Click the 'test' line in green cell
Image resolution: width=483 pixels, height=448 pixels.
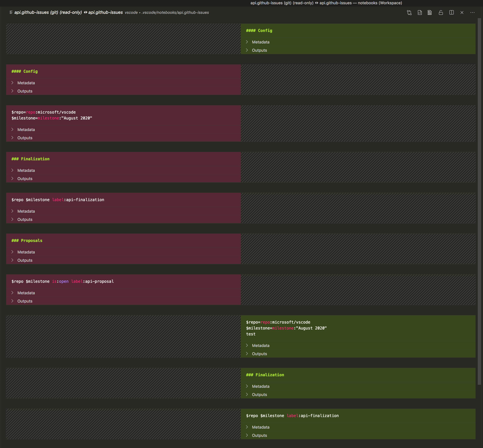click(x=251, y=334)
